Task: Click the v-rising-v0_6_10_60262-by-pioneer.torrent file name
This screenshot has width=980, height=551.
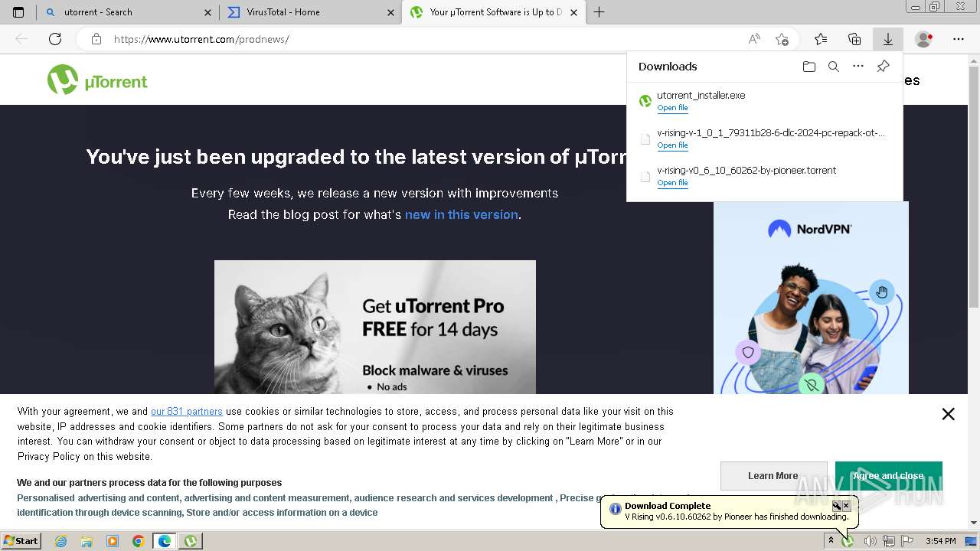Action: (x=746, y=171)
